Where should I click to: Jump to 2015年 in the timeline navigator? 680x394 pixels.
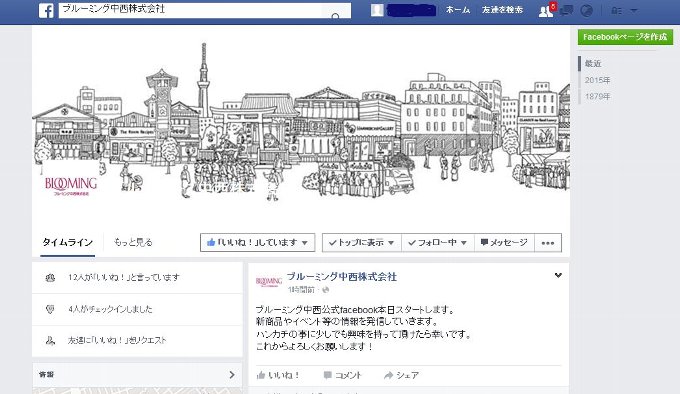click(597, 80)
